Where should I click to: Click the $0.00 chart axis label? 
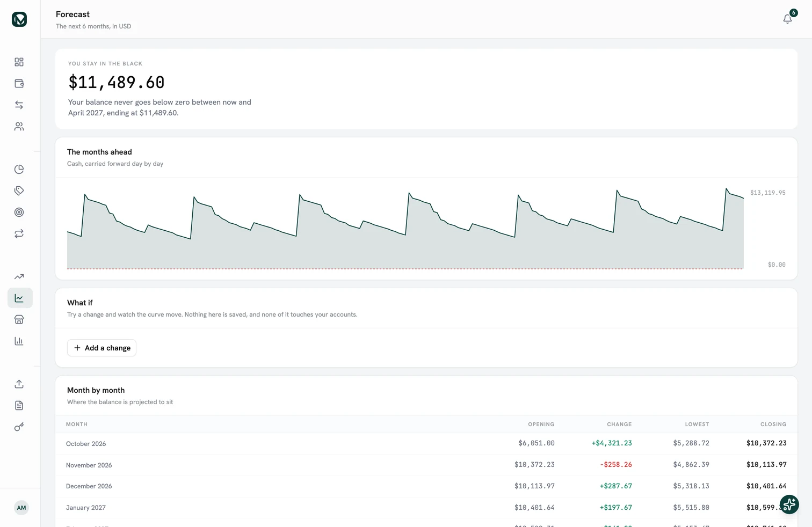pyautogui.click(x=777, y=265)
